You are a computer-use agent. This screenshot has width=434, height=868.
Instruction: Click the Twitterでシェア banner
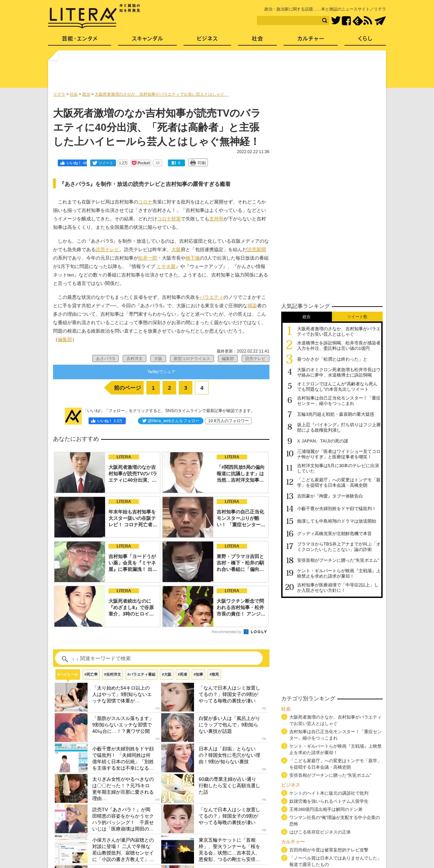click(x=161, y=372)
